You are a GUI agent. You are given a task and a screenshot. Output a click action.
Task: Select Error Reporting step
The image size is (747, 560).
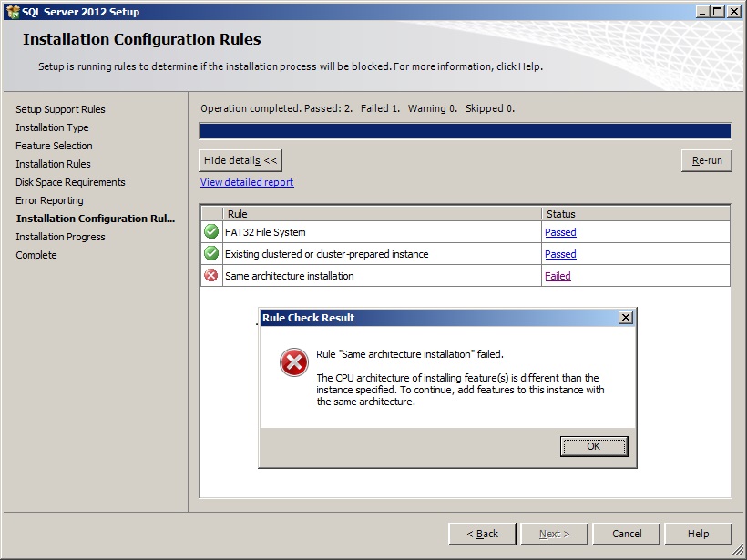tap(49, 200)
